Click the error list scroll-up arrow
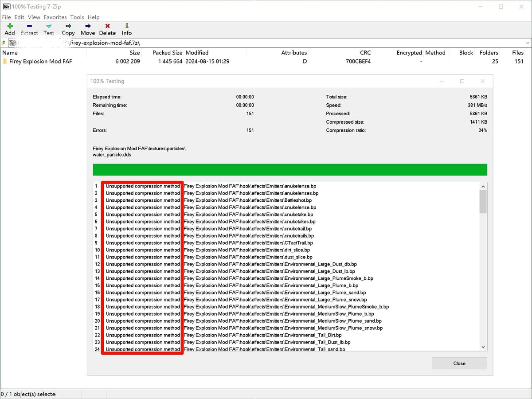Viewport: 532px width, 399px height. (x=483, y=187)
